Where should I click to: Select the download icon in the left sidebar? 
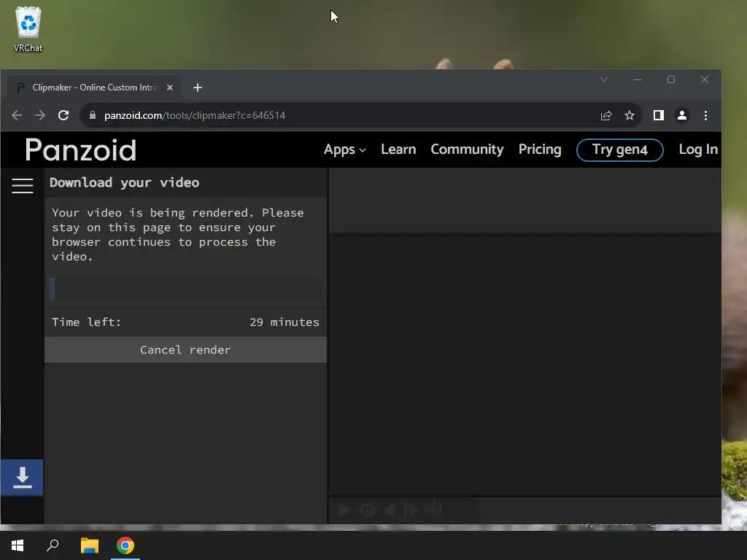(x=22, y=478)
